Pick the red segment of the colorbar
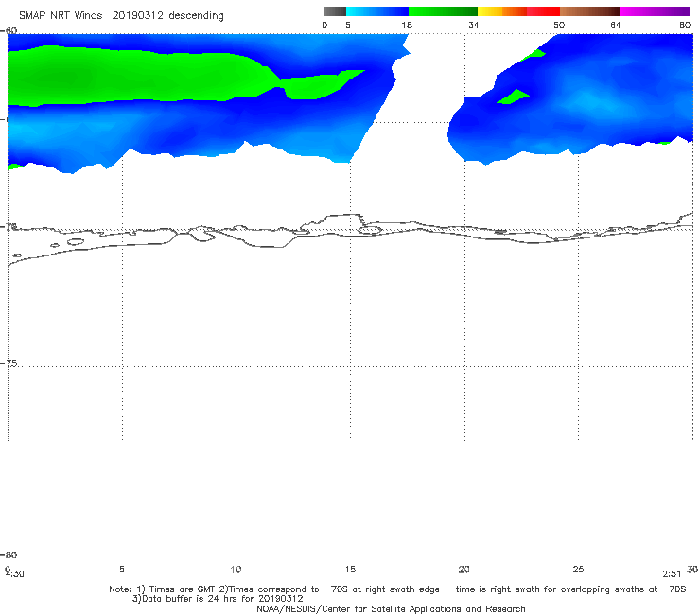Screen dimensions: 700x615 [x=543, y=11]
